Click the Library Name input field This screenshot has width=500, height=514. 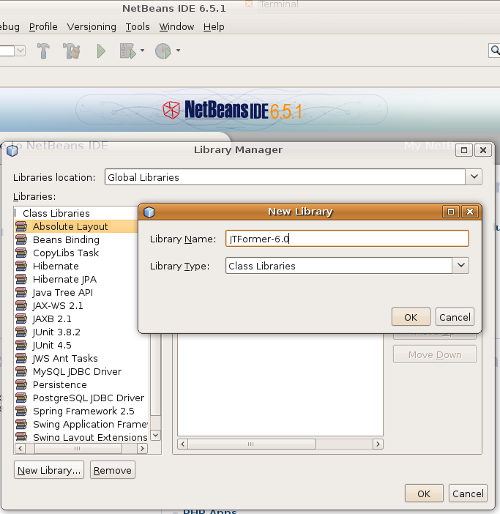[x=347, y=239]
